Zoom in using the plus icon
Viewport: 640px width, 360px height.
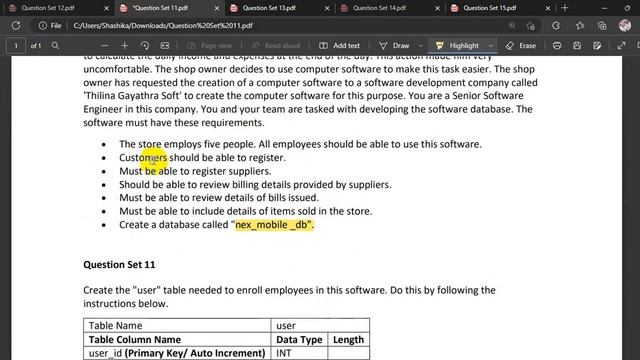tap(124, 46)
